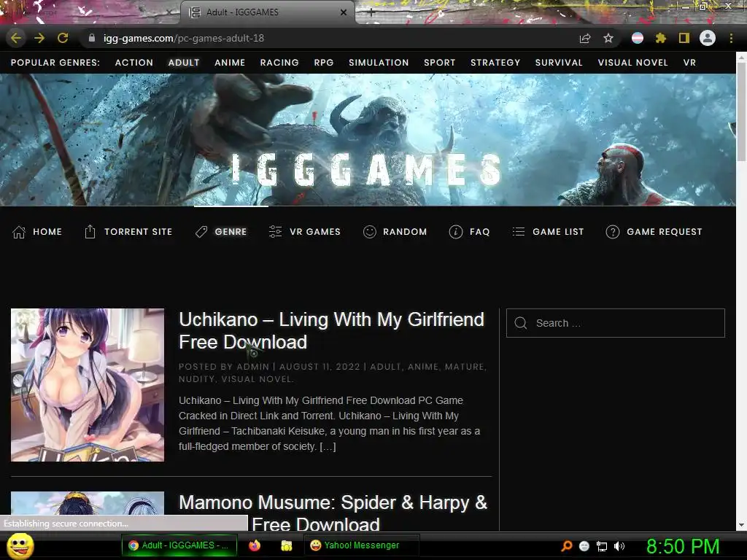
Task: Click the GENRE tag icon
Action: tap(201, 232)
